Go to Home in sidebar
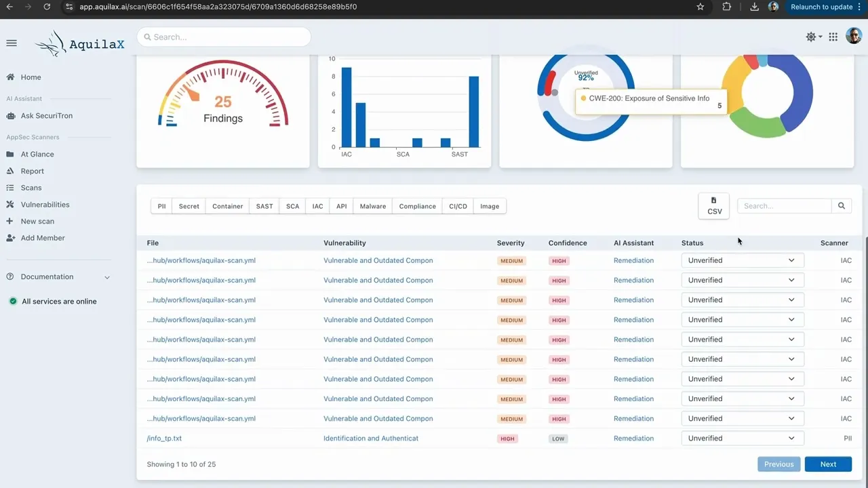The width and height of the screenshot is (868, 488). [31, 77]
